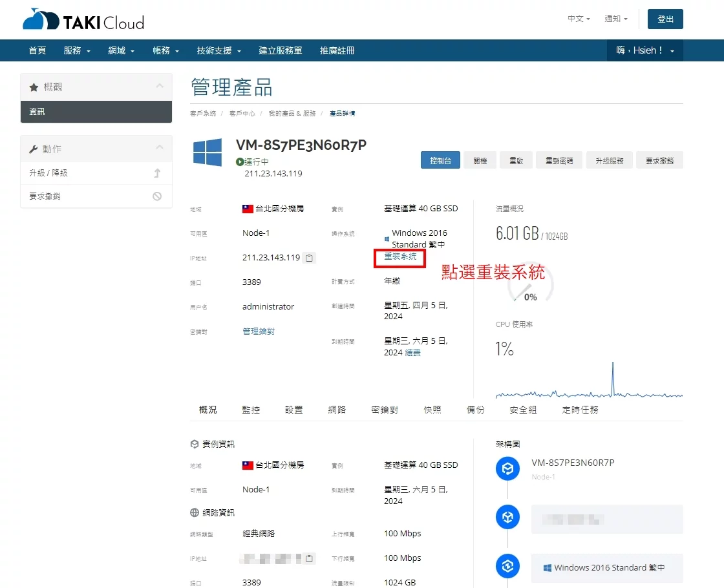Image resolution: width=724 pixels, height=588 pixels.
Task: Open the 通知 notifications dropdown
Action: click(616, 19)
